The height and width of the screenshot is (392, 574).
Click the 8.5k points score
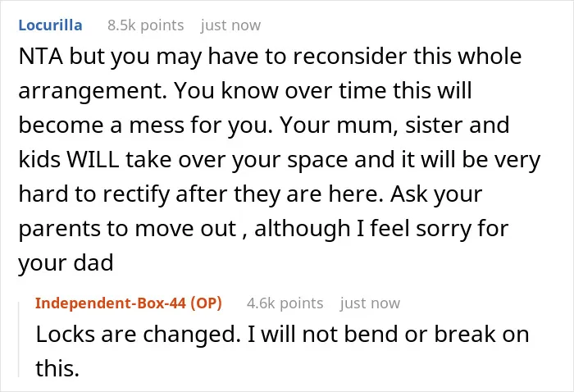(x=146, y=25)
